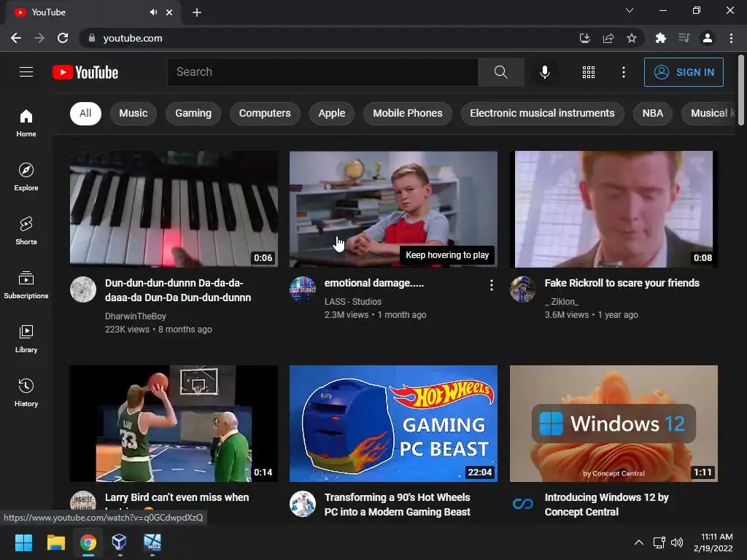
Task: Select Electronic musical instruments chip
Action: point(542,113)
